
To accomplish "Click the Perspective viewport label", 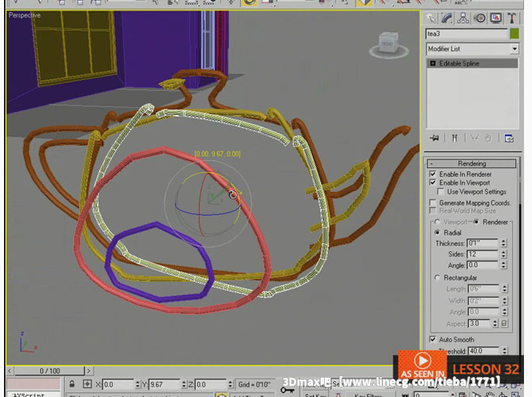I will [25, 15].
